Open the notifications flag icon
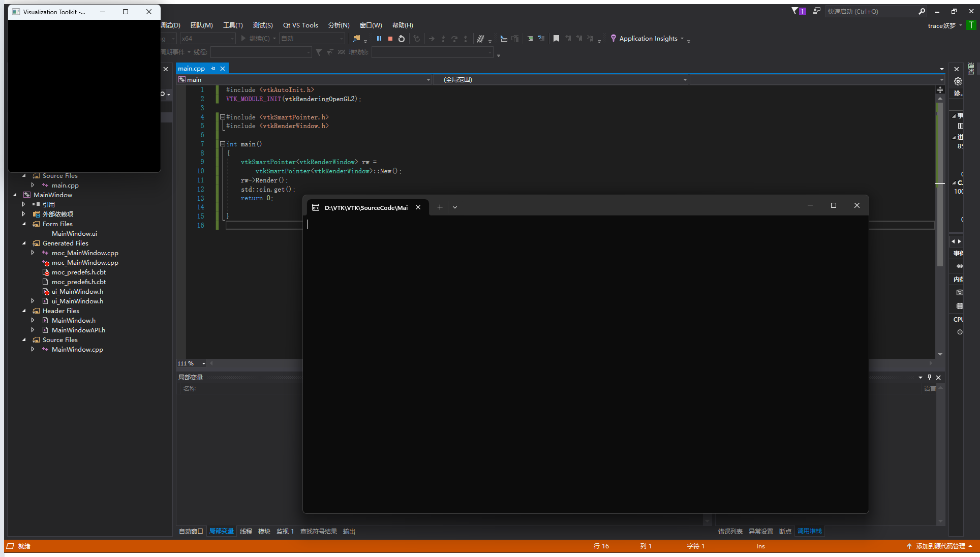This screenshot has height=557, width=980. point(795,11)
